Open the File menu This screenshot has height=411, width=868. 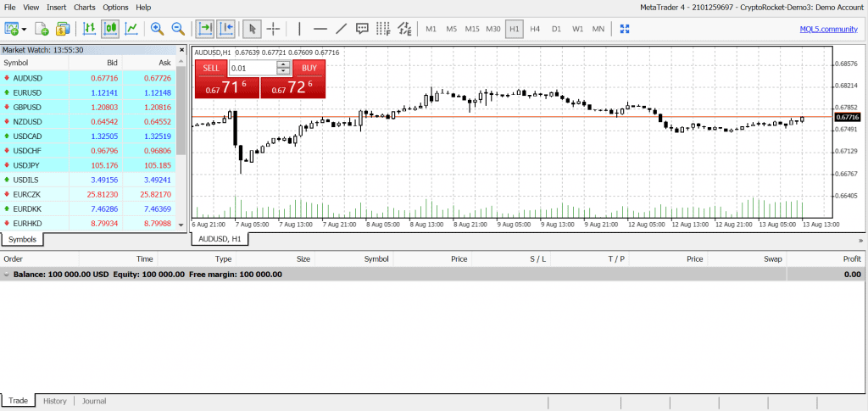[x=10, y=7]
